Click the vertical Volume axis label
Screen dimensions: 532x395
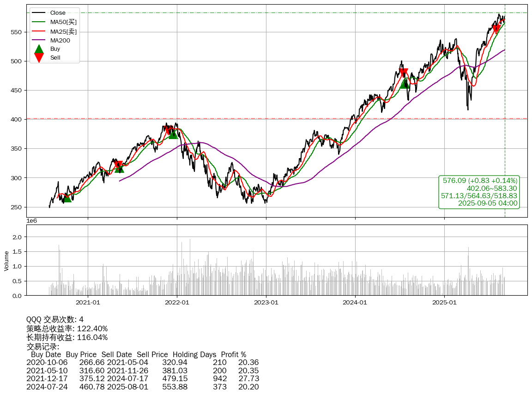click(x=6, y=261)
